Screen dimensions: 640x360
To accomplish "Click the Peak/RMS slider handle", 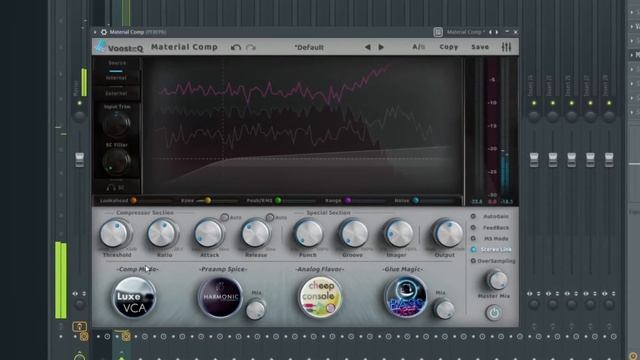I will [x=278, y=200].
